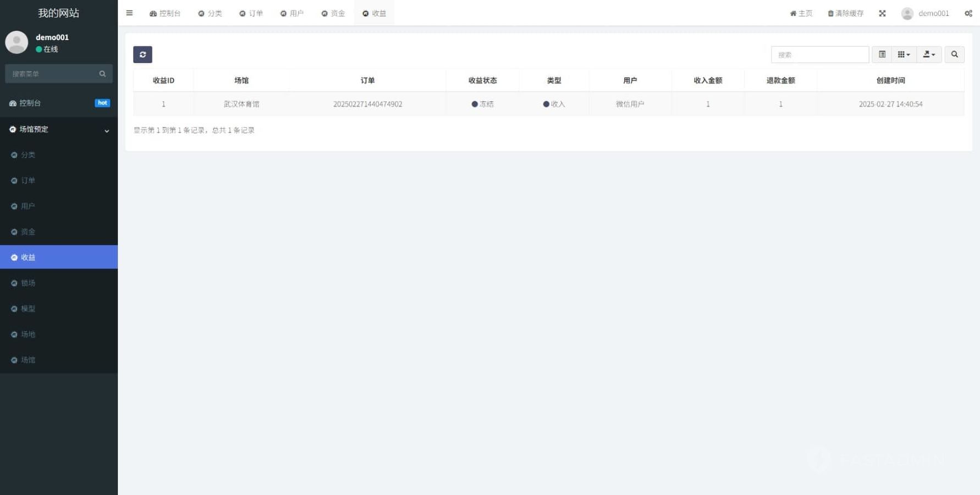
Task: Click the sidebar menu search icon
Action: 102,74
